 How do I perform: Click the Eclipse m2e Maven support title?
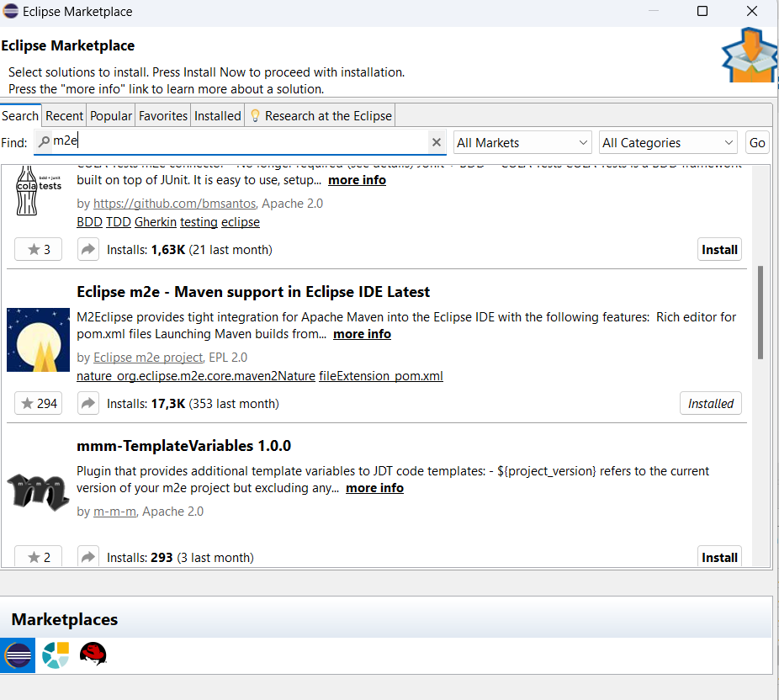(253, 292)
